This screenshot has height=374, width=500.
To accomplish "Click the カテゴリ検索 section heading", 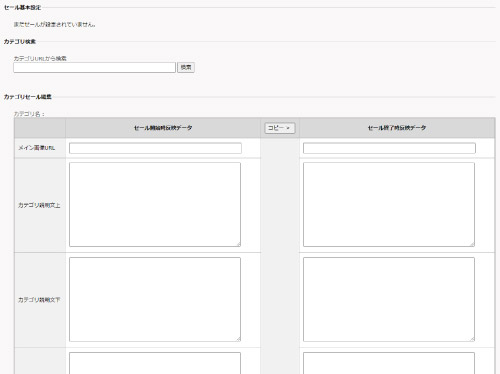I will coord(20,42).
